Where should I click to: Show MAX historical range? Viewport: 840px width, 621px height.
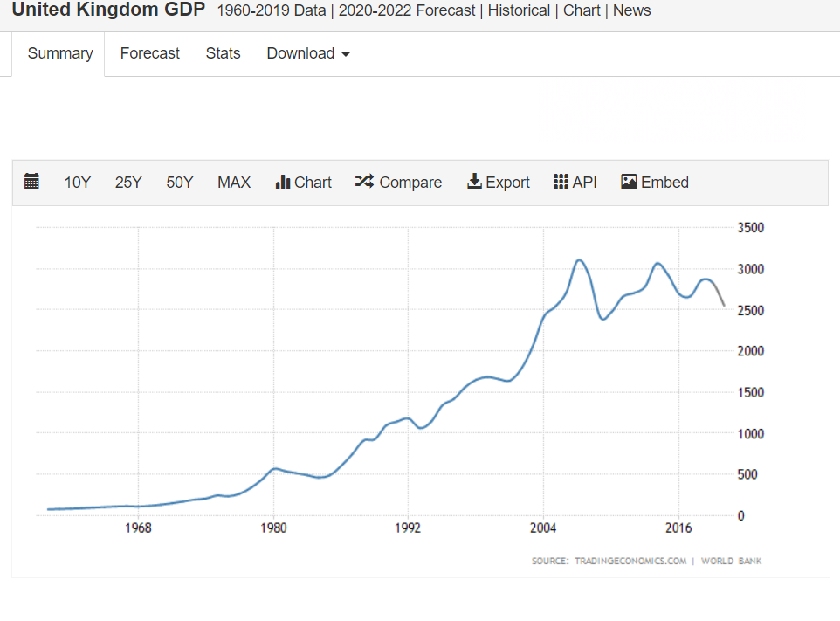click(x=234, y=183)
